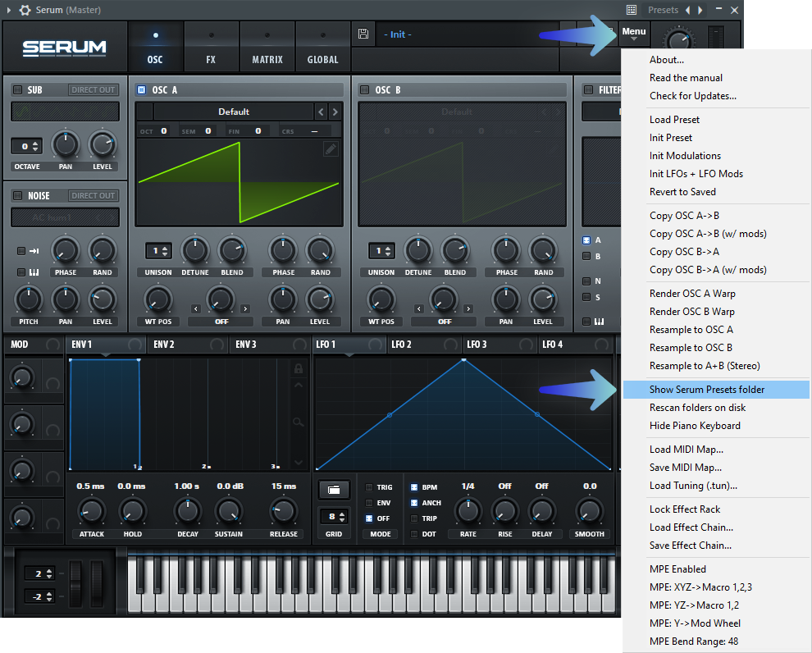This screenshot has height=653, width=812.
Task: Click the envelope zoom magnifier icon
Action: point(299,422)
